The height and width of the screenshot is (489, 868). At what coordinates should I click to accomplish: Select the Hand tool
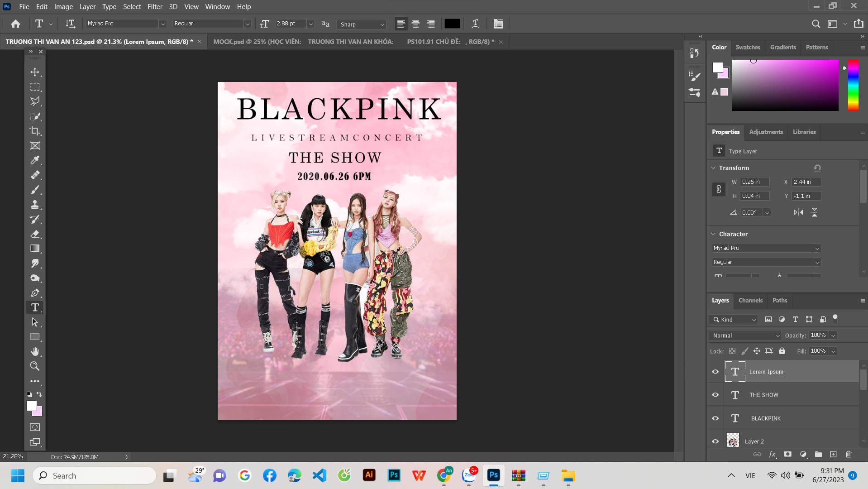point(35,351)
